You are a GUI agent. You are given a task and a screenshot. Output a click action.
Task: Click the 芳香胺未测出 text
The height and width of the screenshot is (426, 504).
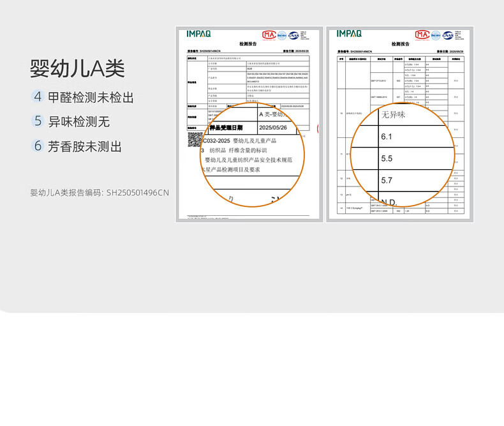(85, 146)
